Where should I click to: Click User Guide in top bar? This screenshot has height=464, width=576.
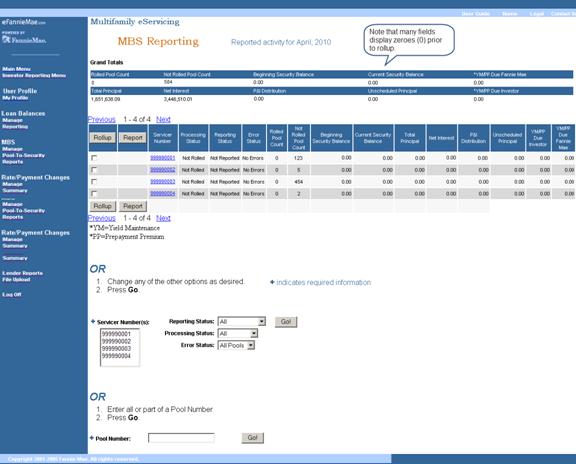[x=476, y=14]
